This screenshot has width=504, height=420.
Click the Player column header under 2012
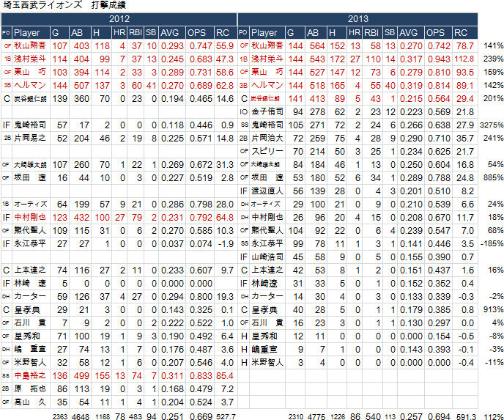click(31, 33)
